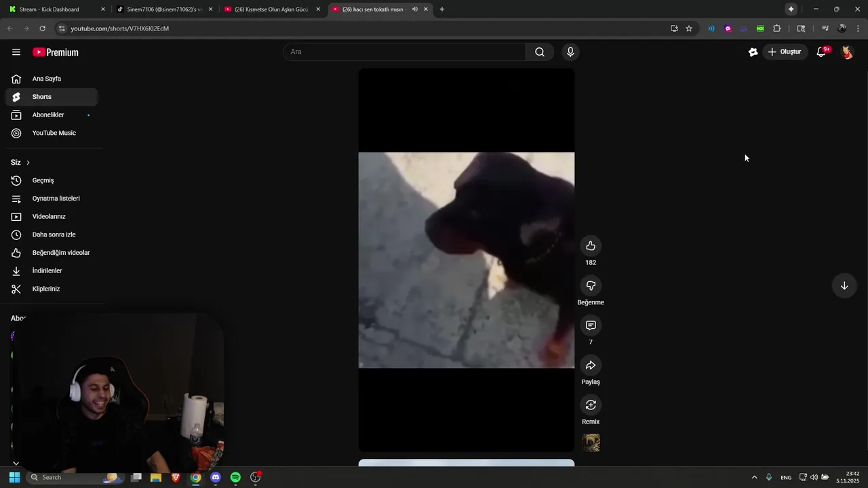Open media controls music-note icon
Image resolution: width=868 pixels, height=488 pixels.
pos(825,28)
